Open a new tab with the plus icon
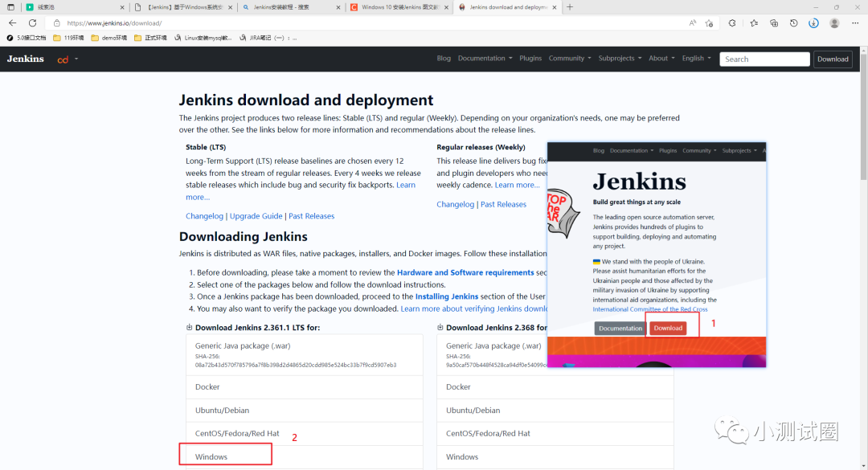The image size is (868, 470). tap(570, 7)
